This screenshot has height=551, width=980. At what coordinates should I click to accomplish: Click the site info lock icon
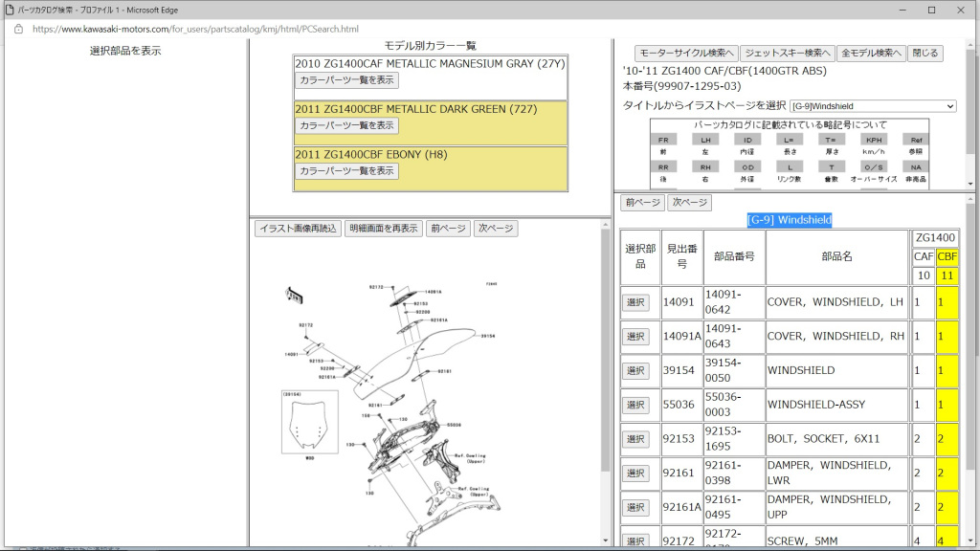pyautogui.click(x=18, y=29)
